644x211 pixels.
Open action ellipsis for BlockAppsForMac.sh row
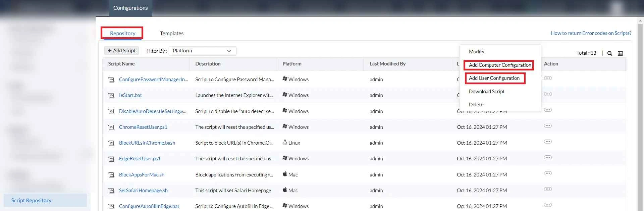(x=548, y=173)
